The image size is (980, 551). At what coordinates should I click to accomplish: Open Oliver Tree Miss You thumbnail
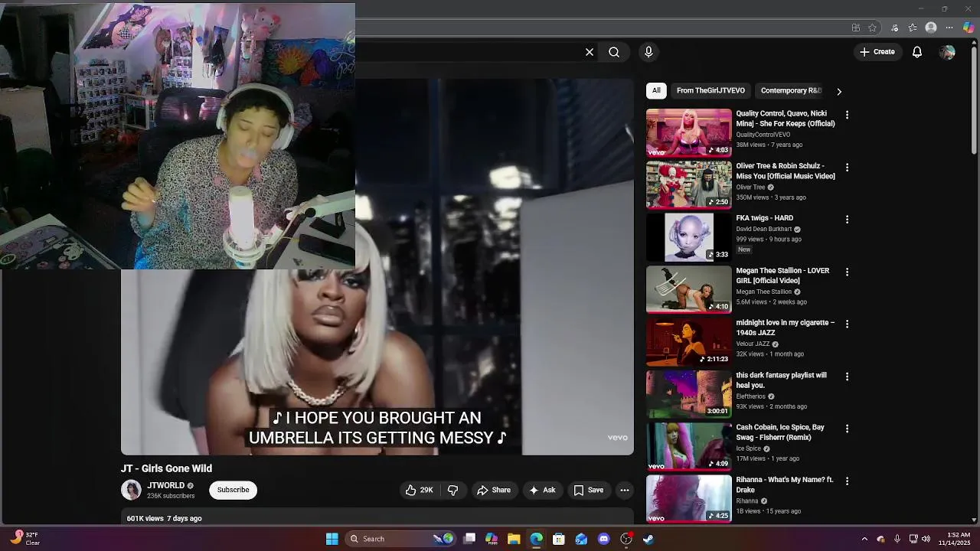tap(689, 184)
